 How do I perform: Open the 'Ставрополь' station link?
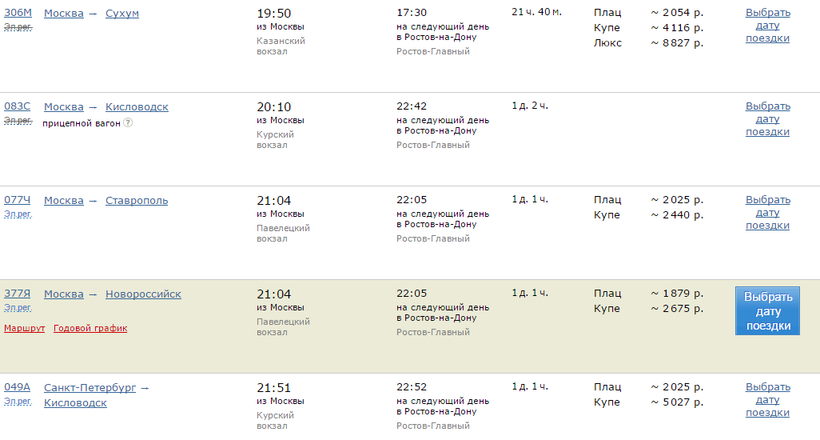click(136, 200)
